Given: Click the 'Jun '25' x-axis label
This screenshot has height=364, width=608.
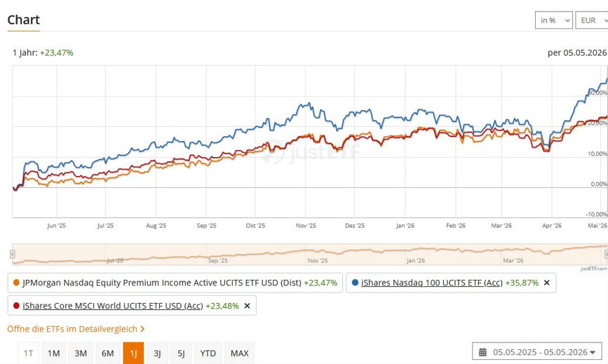Looking at the screenshot, I should [57, 226].
